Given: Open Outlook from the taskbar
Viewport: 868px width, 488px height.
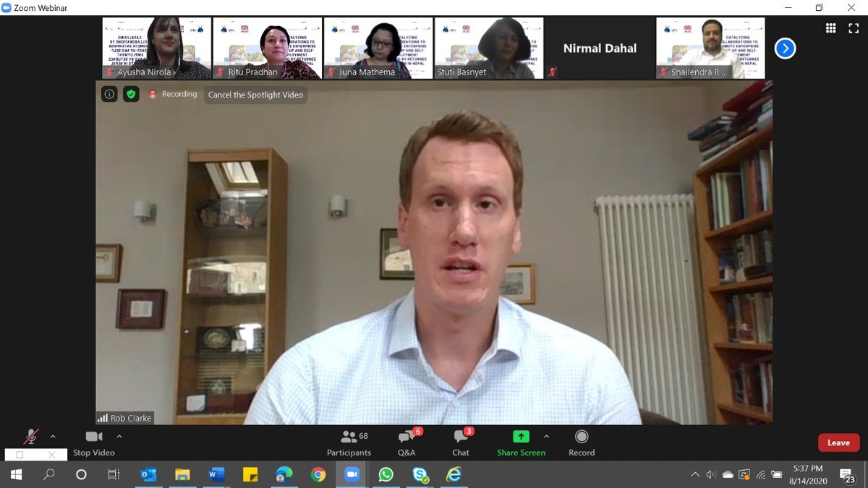Looking at the screenshot, I should coord(149,475).
